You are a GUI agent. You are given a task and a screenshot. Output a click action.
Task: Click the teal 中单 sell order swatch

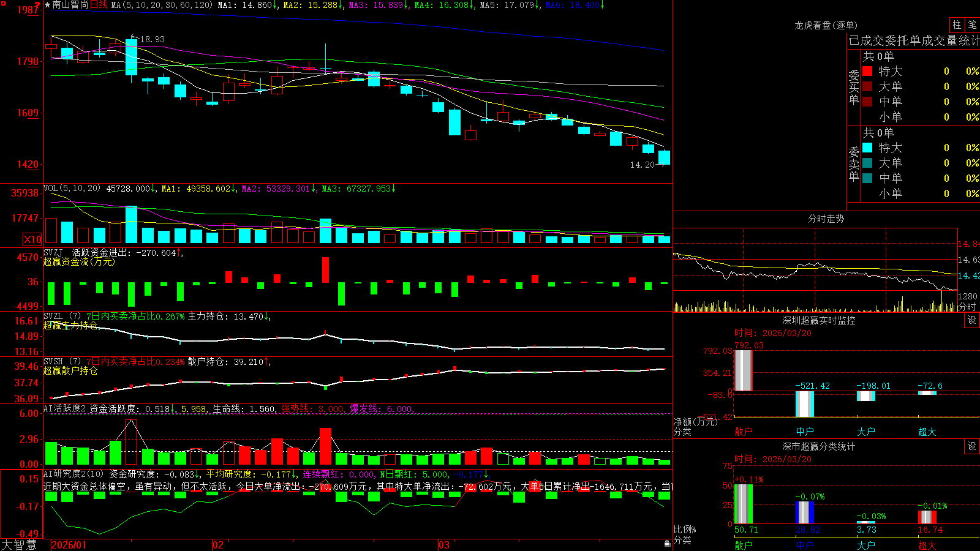pos(867,178)
